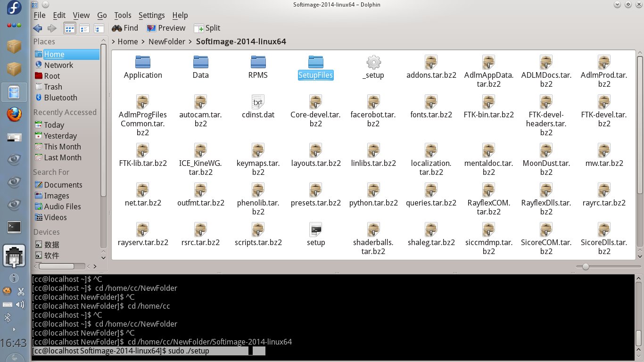
Task: Open the volume control tray icon
Action: coord(20,304)
